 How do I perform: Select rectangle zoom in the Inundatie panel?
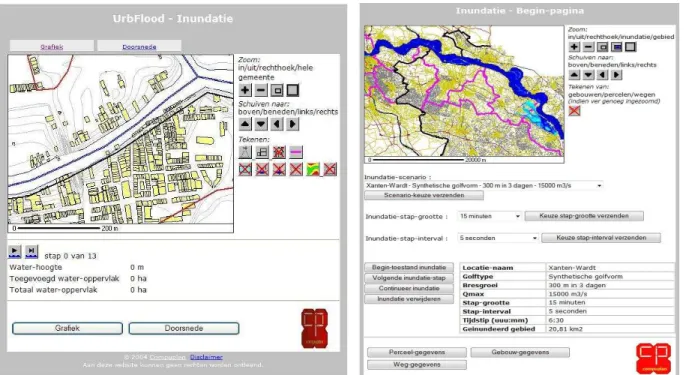602,47
